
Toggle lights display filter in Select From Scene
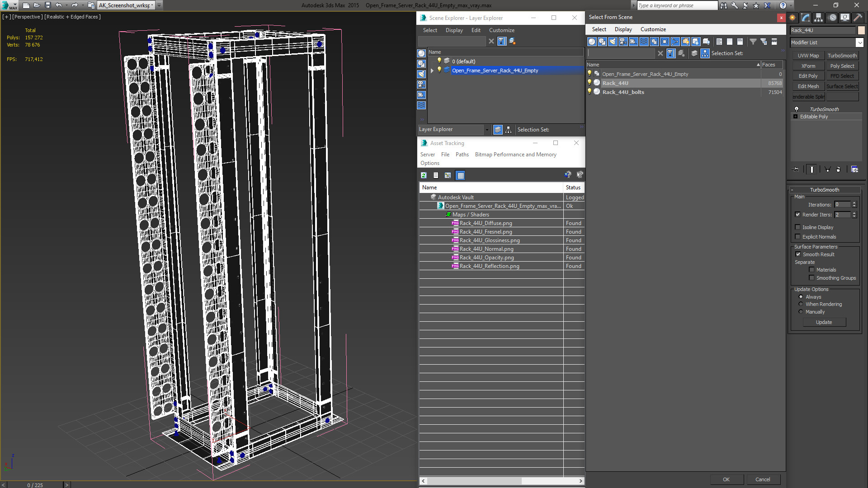click(x=613, y=42)
